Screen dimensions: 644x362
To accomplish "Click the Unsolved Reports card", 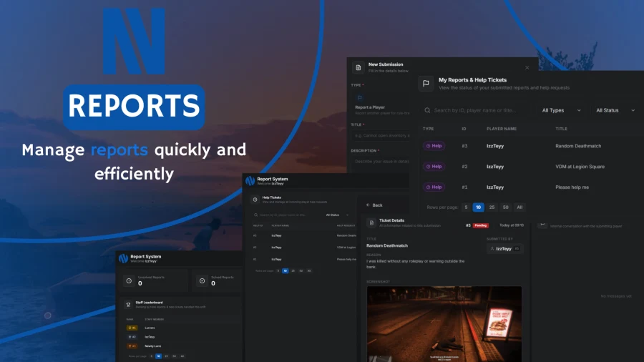I will click(x=154, y=280).
